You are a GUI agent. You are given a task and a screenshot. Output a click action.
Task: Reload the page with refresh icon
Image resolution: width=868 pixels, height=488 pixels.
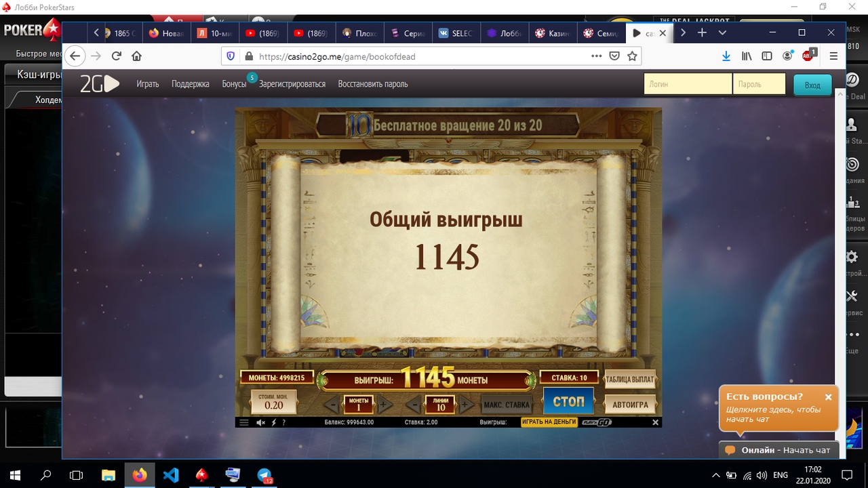click(117, 56)
